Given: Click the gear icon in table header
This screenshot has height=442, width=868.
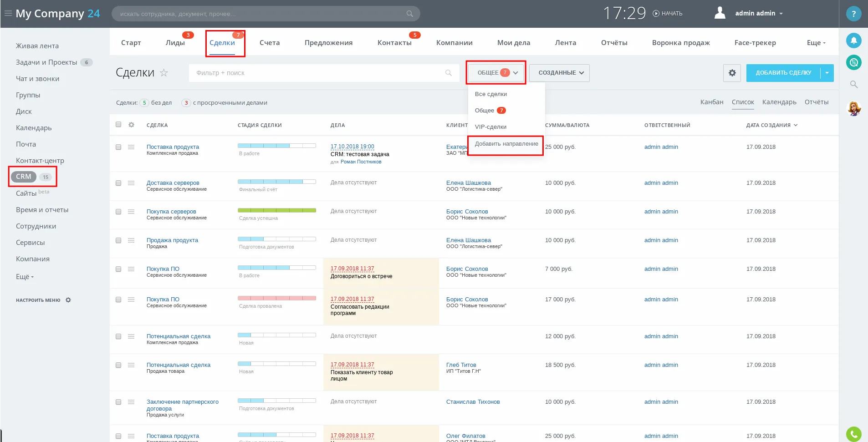Looking at the screenshot, I should click(131, 125).
